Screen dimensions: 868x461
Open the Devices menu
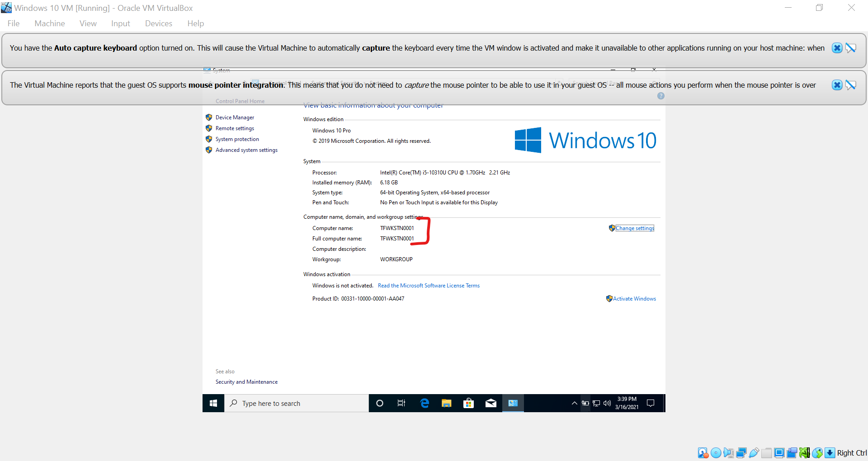coord(159,24)
